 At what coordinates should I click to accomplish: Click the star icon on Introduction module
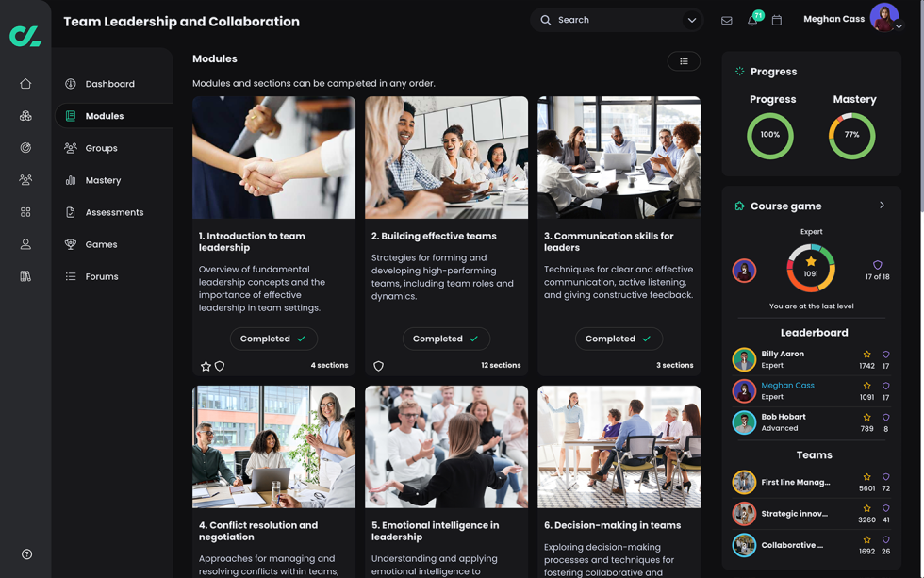tap(206, 366)
